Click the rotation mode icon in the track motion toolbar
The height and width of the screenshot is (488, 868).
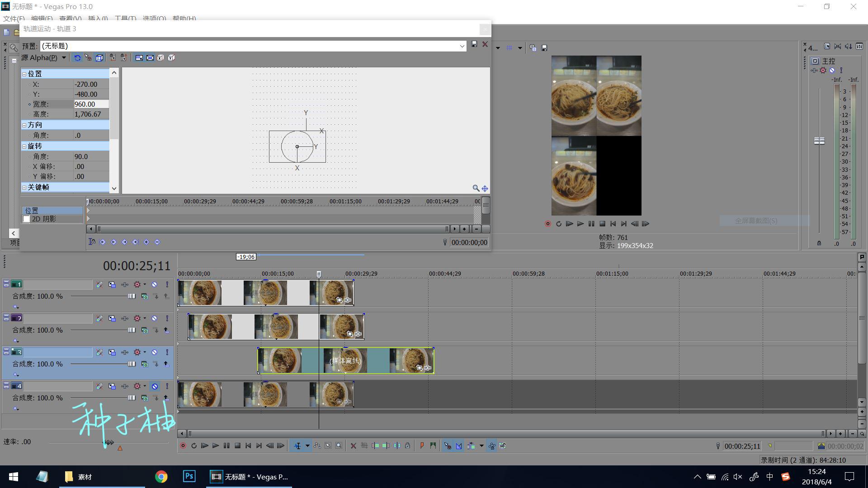click(77, 58)
